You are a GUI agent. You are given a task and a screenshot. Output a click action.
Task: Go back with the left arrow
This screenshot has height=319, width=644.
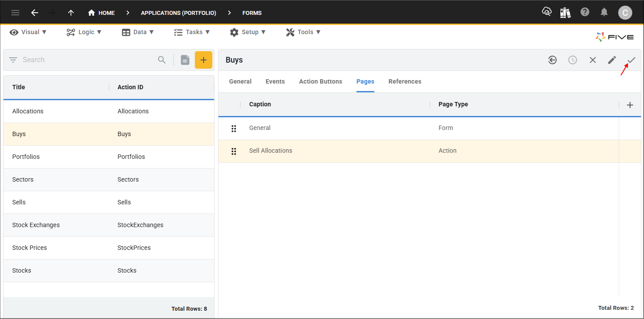coord(35,13)
